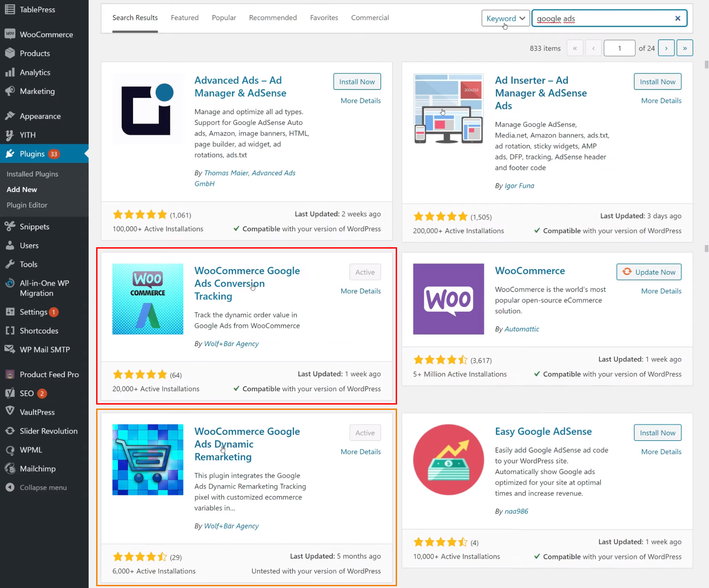
Task: Click the Shortcodes brackets icon
Action: [x=10, y=331]
